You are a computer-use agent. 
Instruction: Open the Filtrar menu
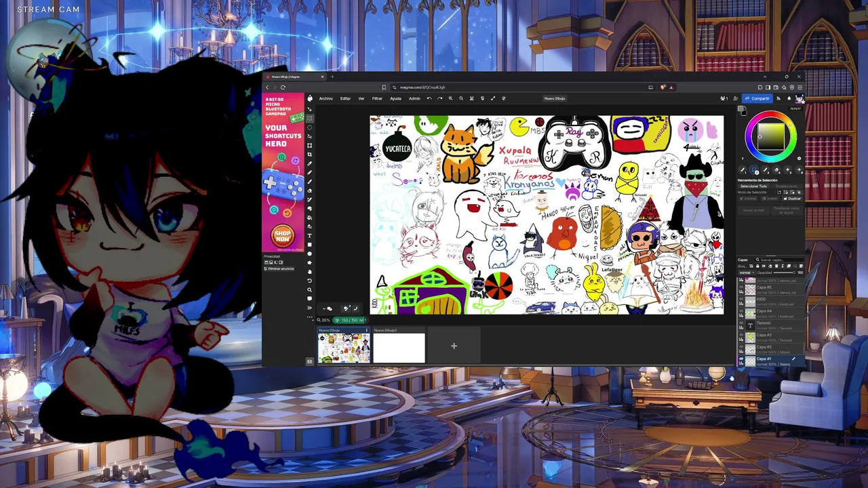point(377,98)
